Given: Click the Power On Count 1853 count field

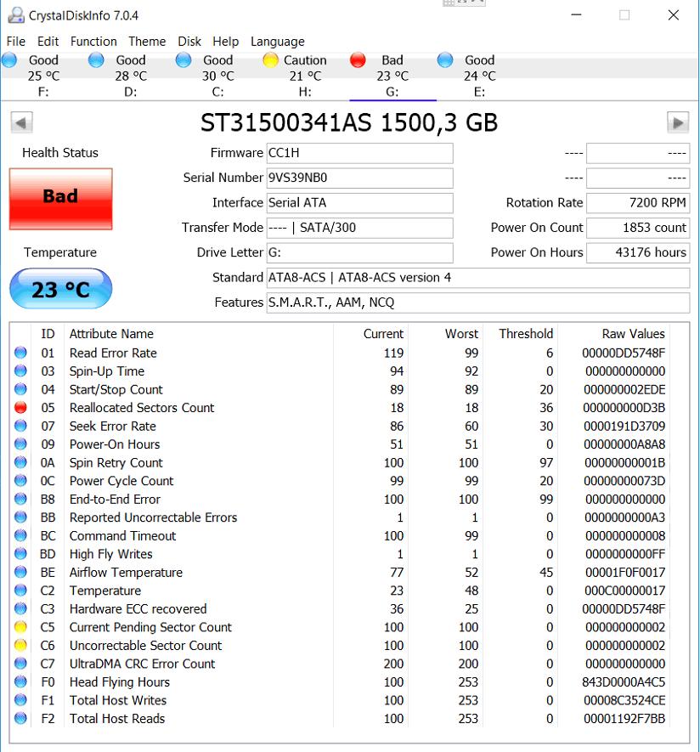Looking at the screenshot, I should (x=638, y=228).
